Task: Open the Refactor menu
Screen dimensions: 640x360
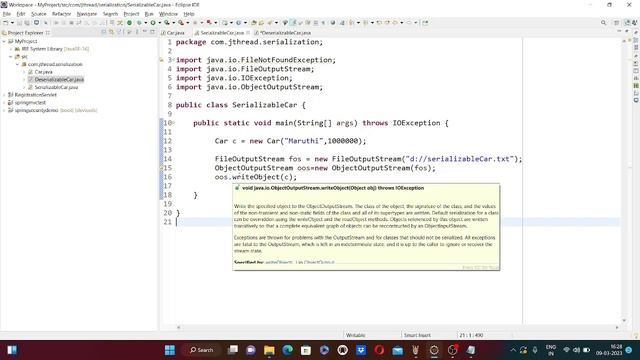Action: click(x=62, y=14)
